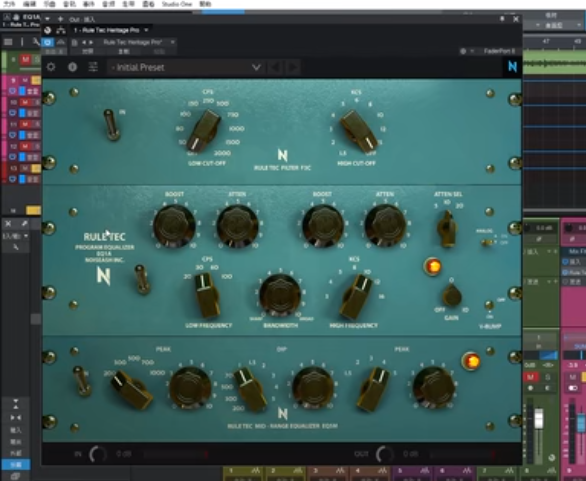Load next preset with right triangle
Viewport: 586px width, 481px height.
pos(293,68)
